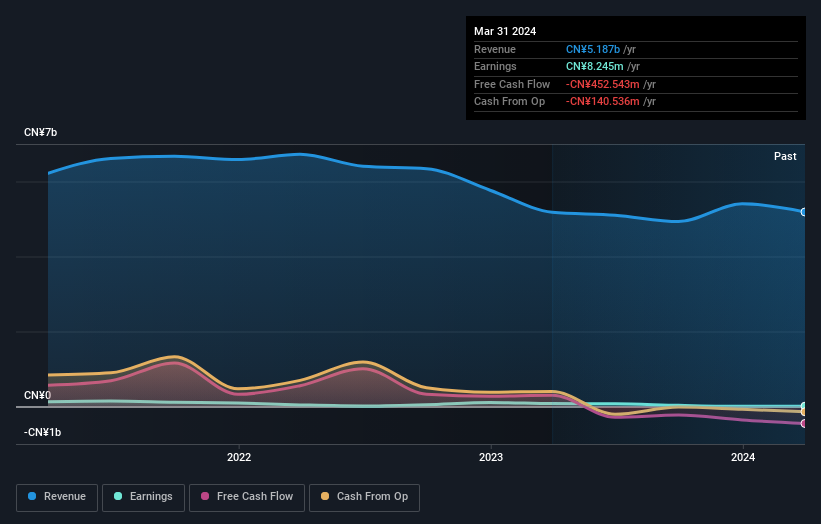Click the -CN¥140.536m cash from op value
821x524 pixels.
(x=602, y=102)
